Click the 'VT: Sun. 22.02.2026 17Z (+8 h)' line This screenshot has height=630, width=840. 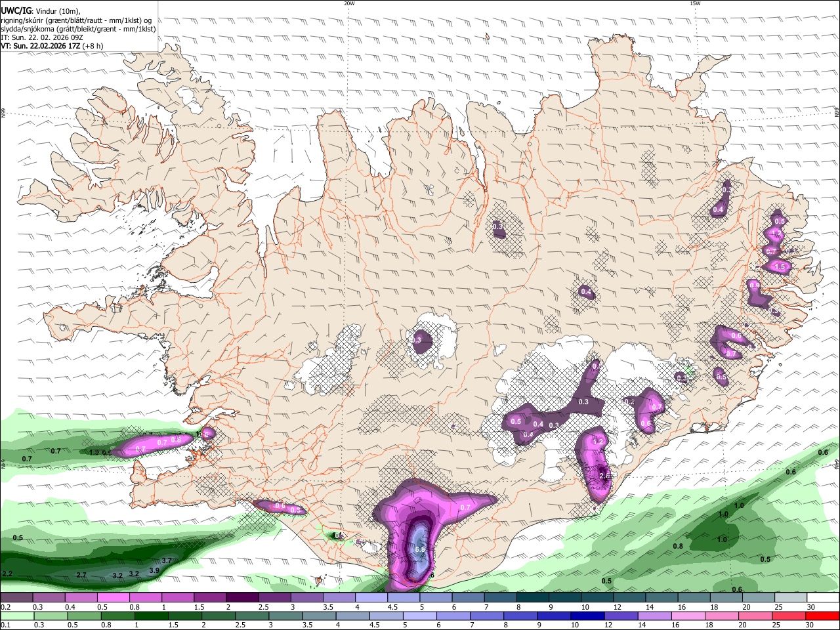(52, 47)
